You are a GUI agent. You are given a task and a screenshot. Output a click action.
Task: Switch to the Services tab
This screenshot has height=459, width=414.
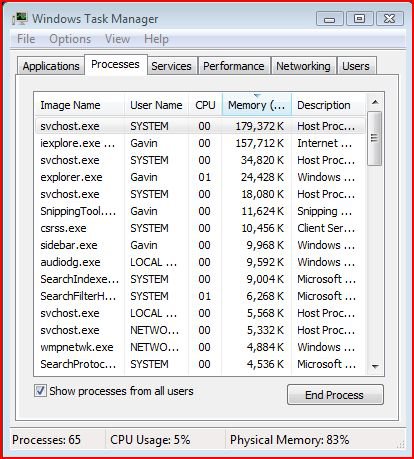[171, 66]
